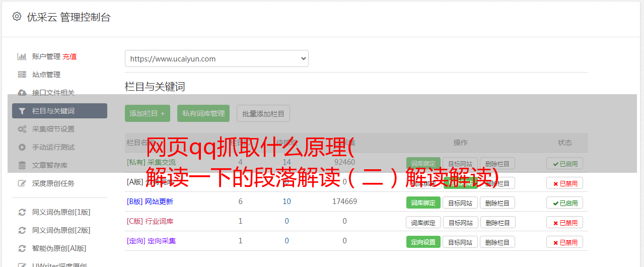Click 词库绑定 in the 采集交流 row

(423, 163)
